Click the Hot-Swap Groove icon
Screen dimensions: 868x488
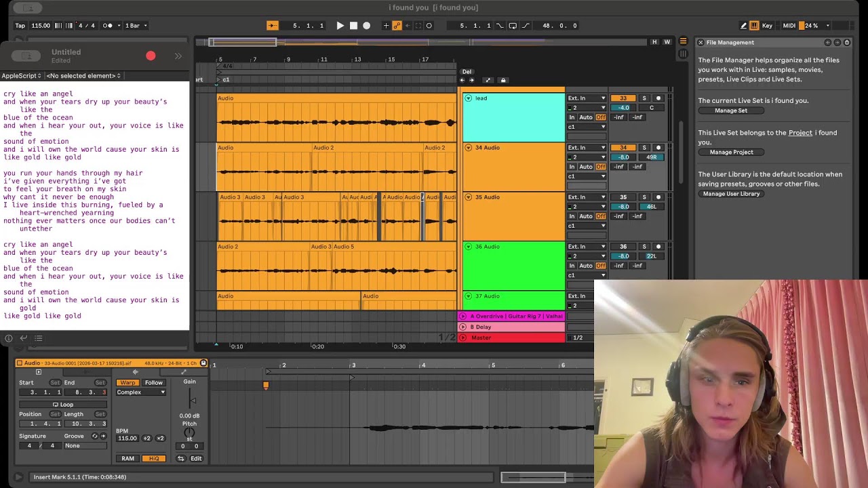95,436
